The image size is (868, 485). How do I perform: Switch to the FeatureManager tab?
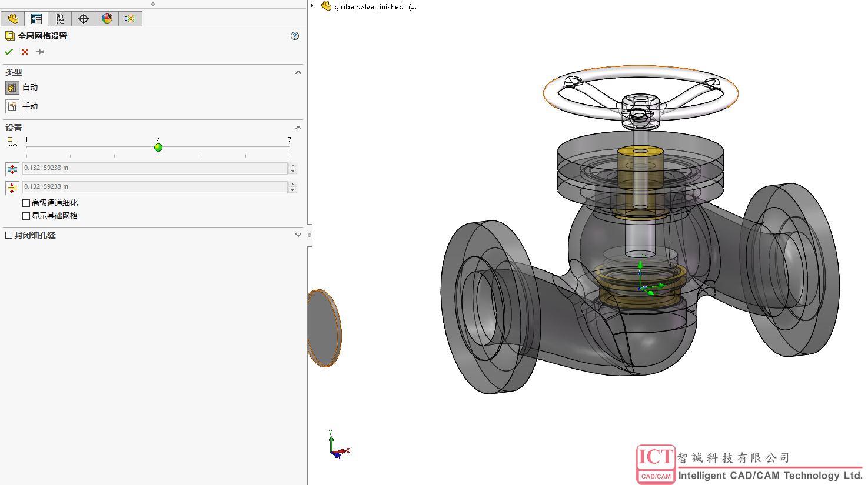[13, 19]
